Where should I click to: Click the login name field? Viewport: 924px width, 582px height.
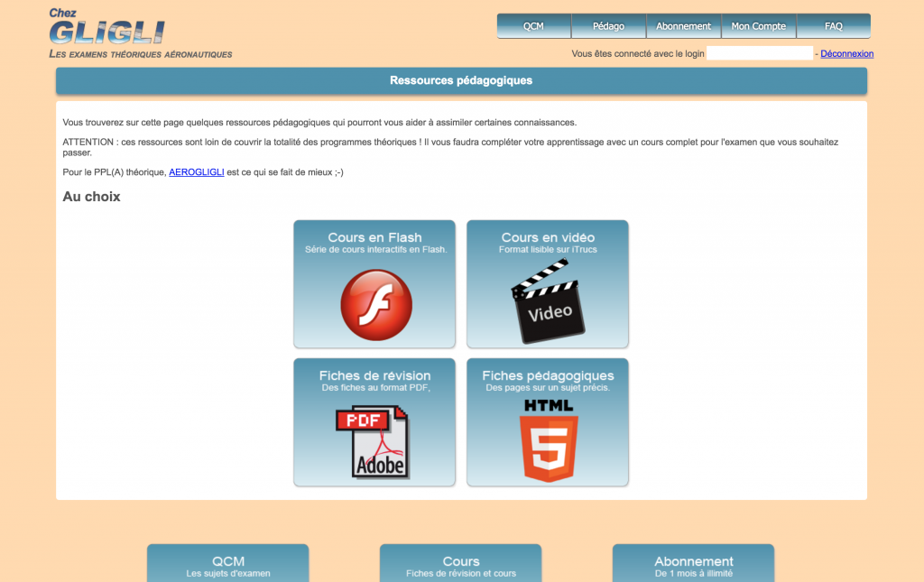tap(760, 53)
